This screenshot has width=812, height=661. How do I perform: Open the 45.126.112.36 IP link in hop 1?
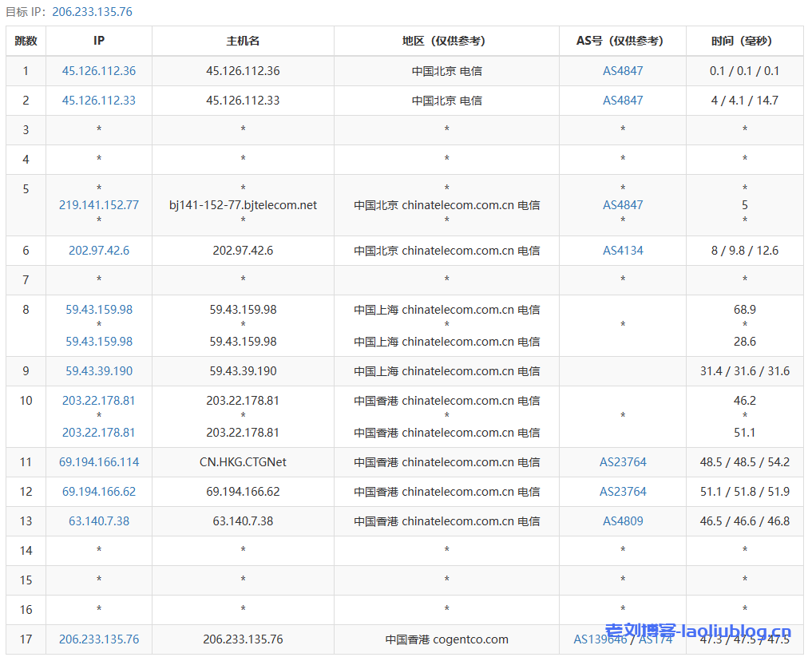98,71
